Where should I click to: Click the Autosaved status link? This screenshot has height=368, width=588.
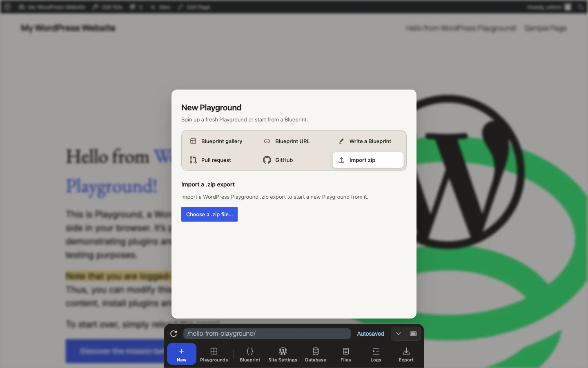pos(370,334)
